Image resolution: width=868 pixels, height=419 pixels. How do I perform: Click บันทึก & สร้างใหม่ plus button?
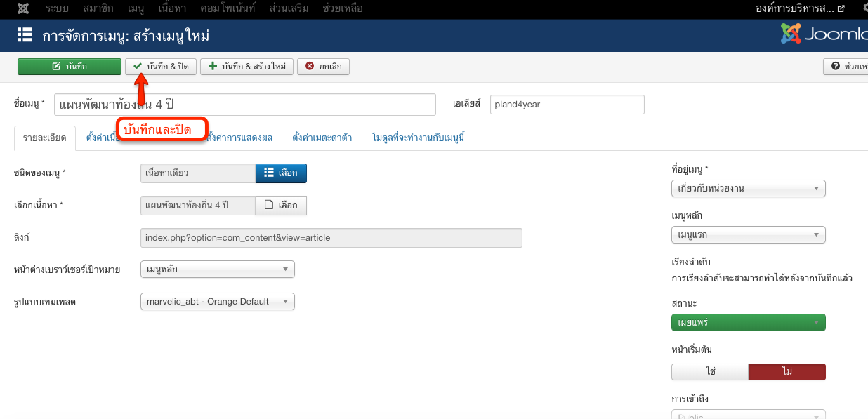pyautogui.click(x=246, y=67)
